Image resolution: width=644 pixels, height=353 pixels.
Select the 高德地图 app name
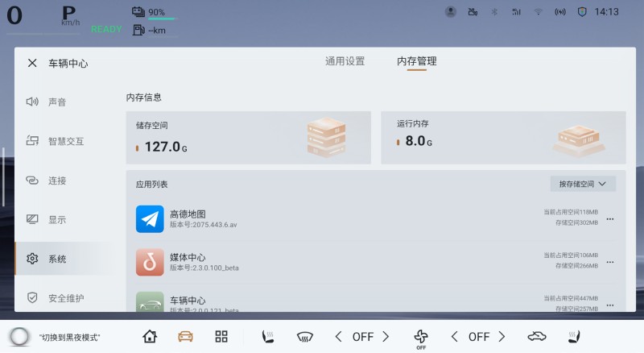[x=188, y=214]
